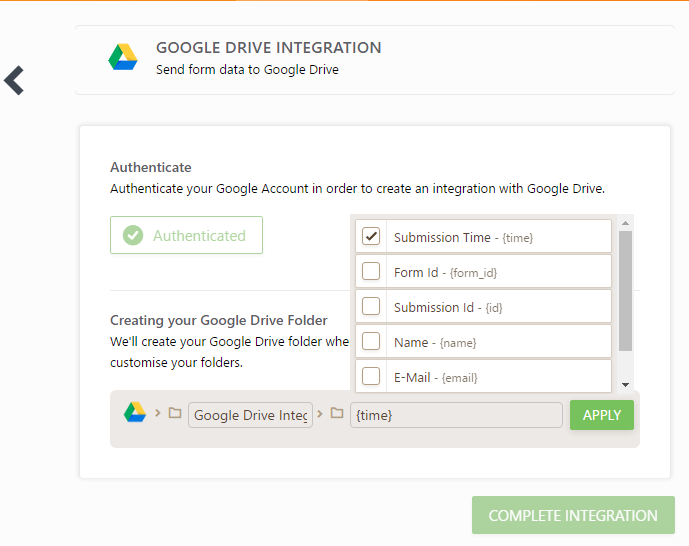Screen dimensions: 689x546
Task: Click the Complete Integration button
Action: (573, 516)
